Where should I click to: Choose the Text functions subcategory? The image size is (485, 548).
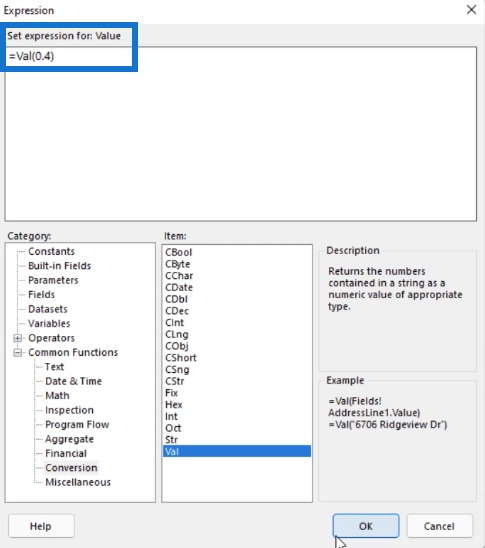[55, 367]
